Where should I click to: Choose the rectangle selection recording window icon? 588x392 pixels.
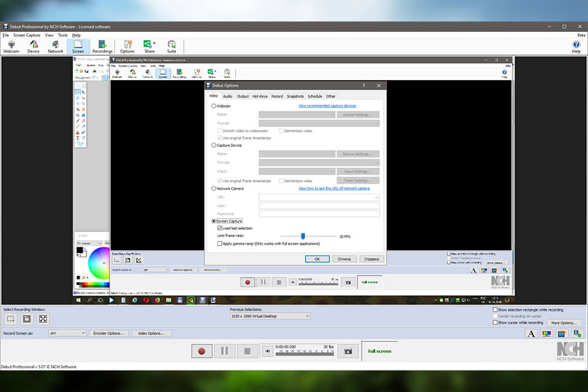click(10, 319)
